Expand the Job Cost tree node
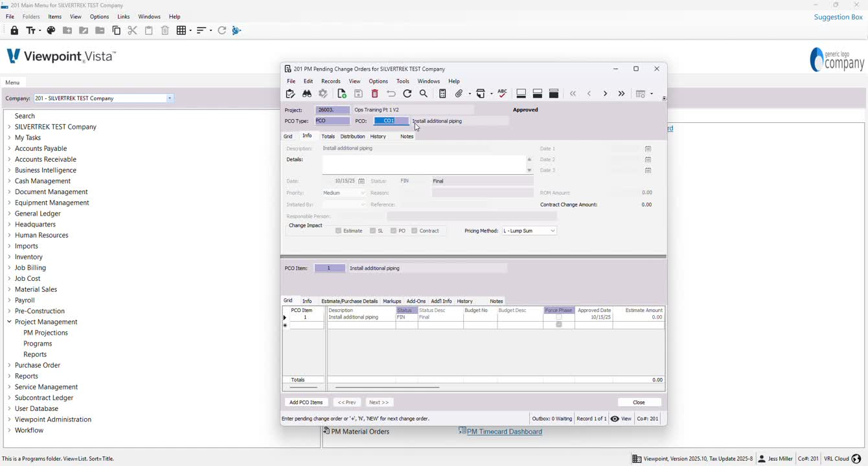The width and height of the screenshot is (868, 466). pos(9,278)
